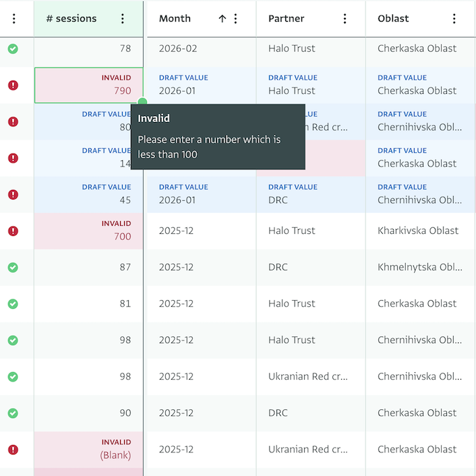476x476 pixels.
Task: Select the sessions cell with value 87
Action: pyautogui.click(x=88, y=268)
